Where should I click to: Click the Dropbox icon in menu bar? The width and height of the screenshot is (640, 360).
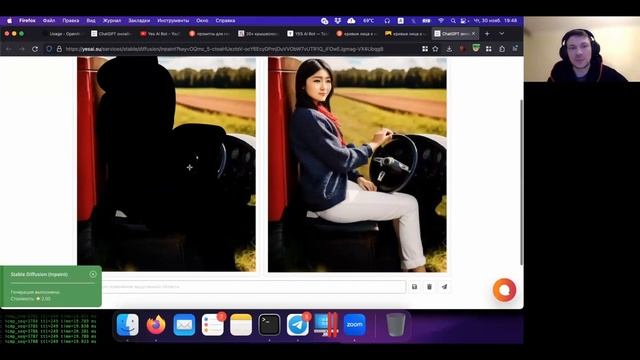coord(338,20)
